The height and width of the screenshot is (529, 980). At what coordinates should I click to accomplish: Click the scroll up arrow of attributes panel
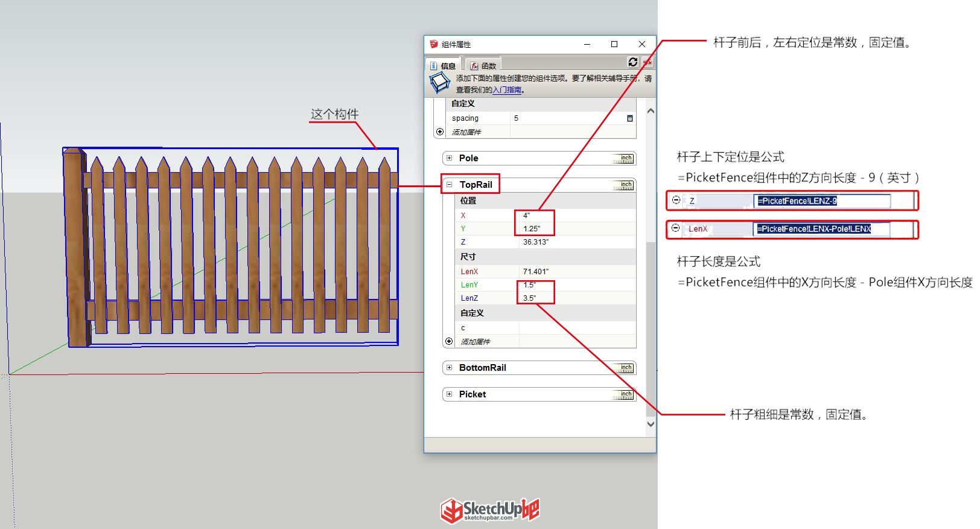point(651,111)
